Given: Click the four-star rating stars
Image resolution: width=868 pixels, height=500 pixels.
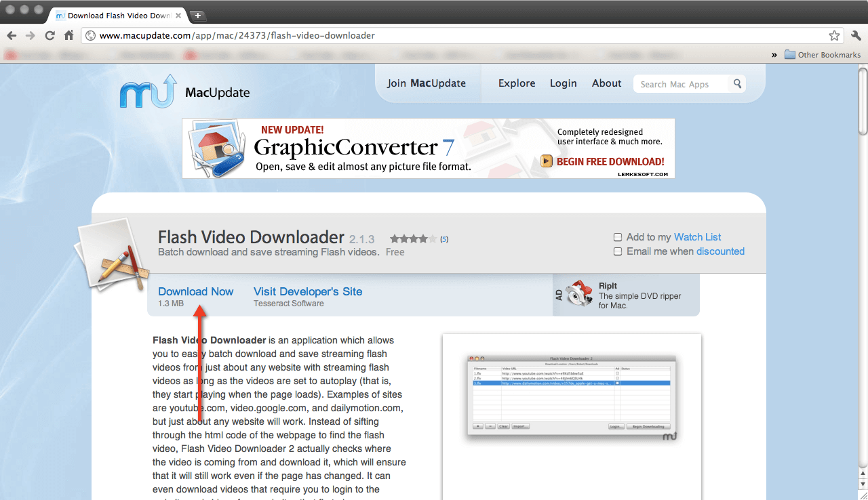Looking at the screenshot, I should (413, 238).
